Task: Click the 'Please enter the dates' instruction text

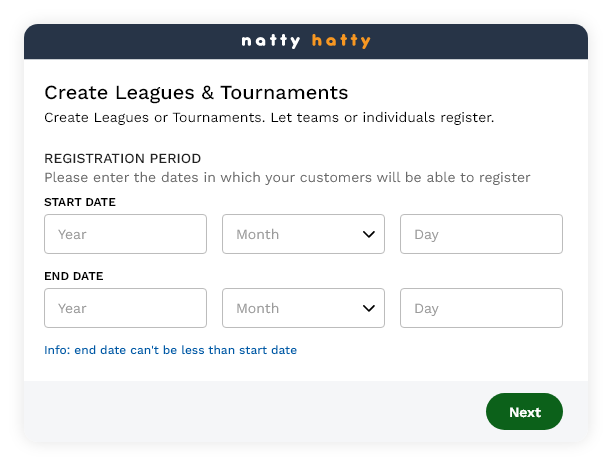Action: click(x=286, y=177)
